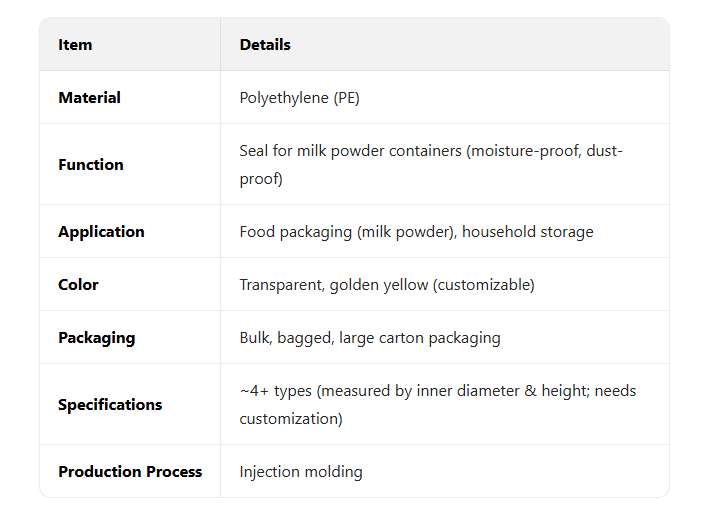Select the Packaging row label

click(96, 337)
